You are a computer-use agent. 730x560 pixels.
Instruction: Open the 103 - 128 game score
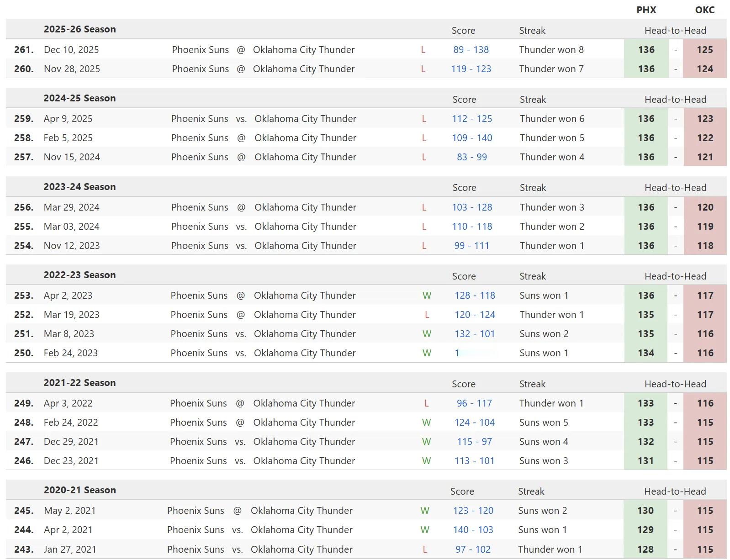(x=471, y=207)
